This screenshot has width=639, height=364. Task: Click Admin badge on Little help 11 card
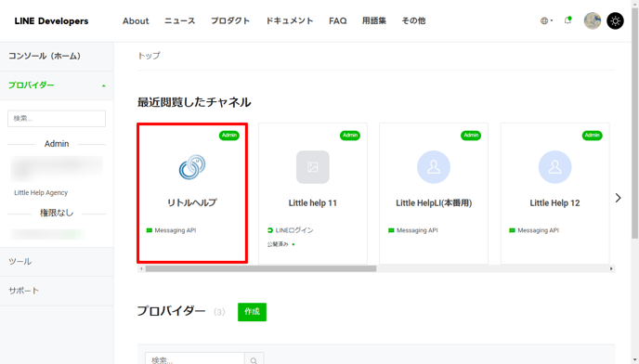point(350,136)
